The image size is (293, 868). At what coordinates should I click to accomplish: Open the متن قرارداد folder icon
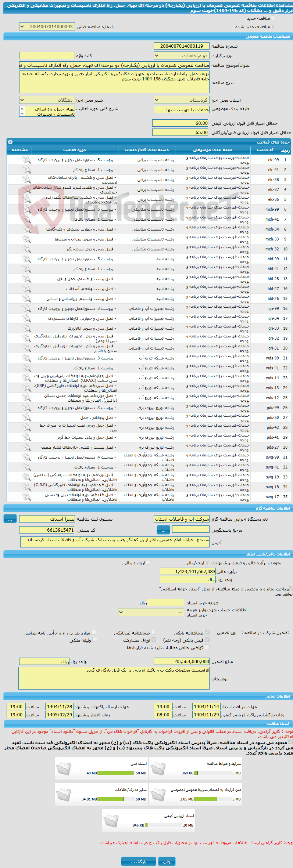tap(158, 795)
